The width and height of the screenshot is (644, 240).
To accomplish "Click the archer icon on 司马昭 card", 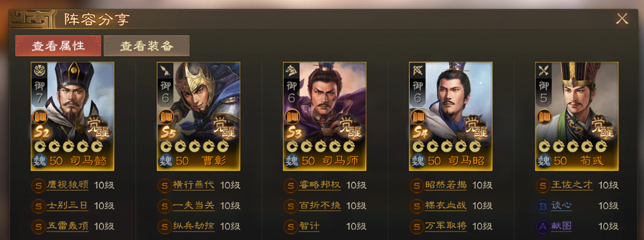I will (x=417, y=70).
